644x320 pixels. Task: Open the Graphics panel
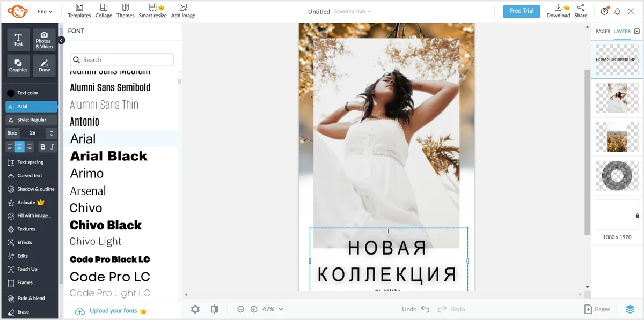point(18,65)
